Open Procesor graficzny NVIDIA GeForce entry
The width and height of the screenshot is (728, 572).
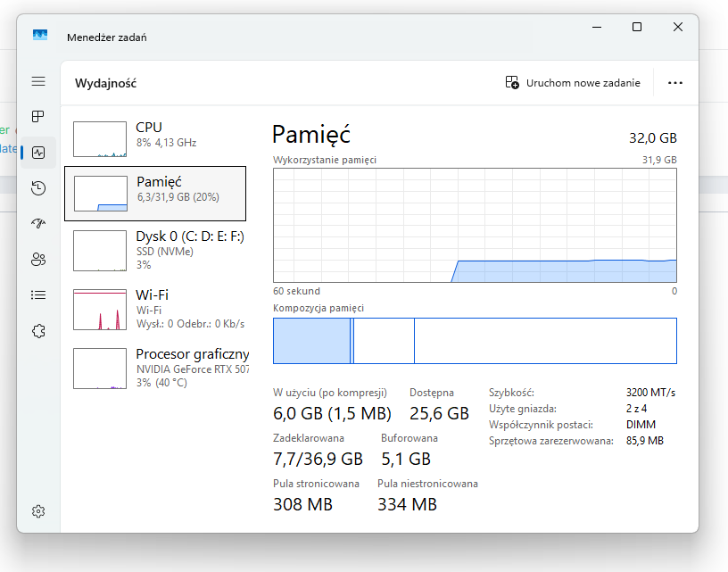[155, 367]
